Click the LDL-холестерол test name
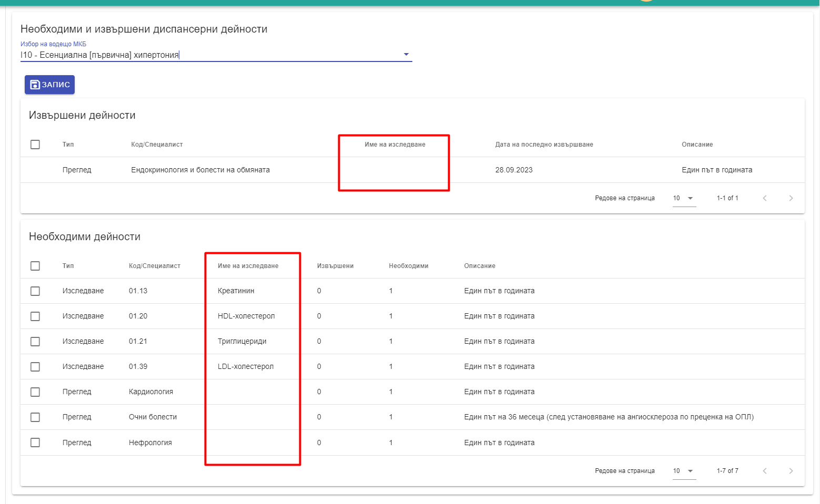The width and height of the screenshot is (820, 504). (246, 366)
